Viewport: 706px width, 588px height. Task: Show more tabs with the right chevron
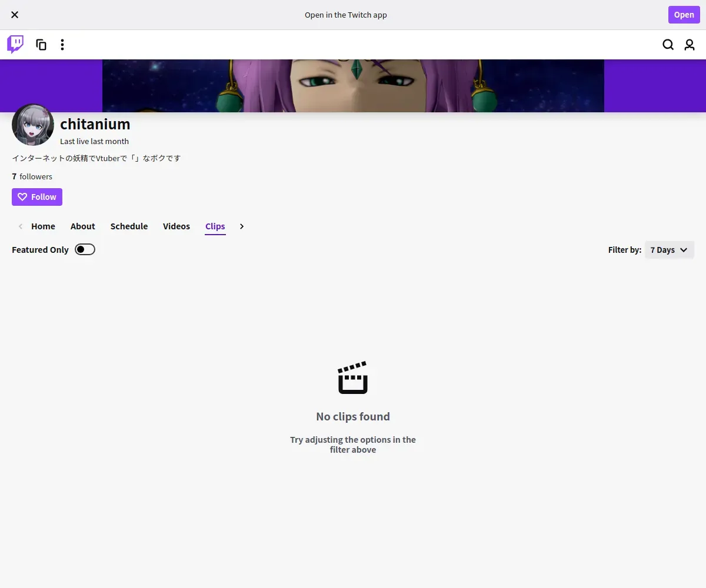tap(242, 226)
